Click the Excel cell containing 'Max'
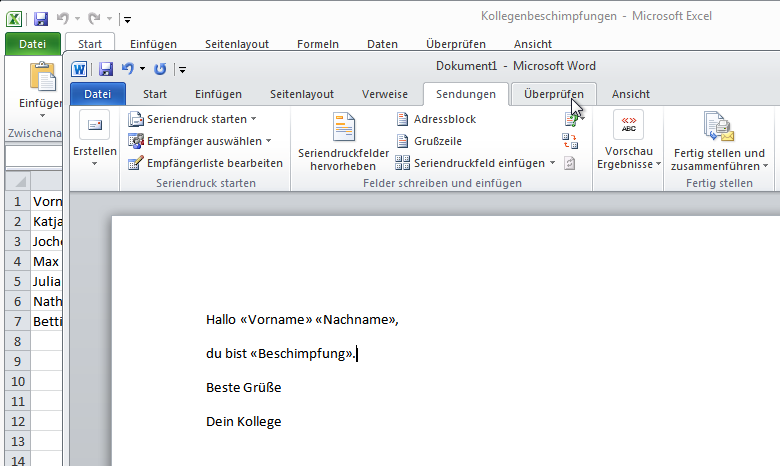 tap(46, 262)
